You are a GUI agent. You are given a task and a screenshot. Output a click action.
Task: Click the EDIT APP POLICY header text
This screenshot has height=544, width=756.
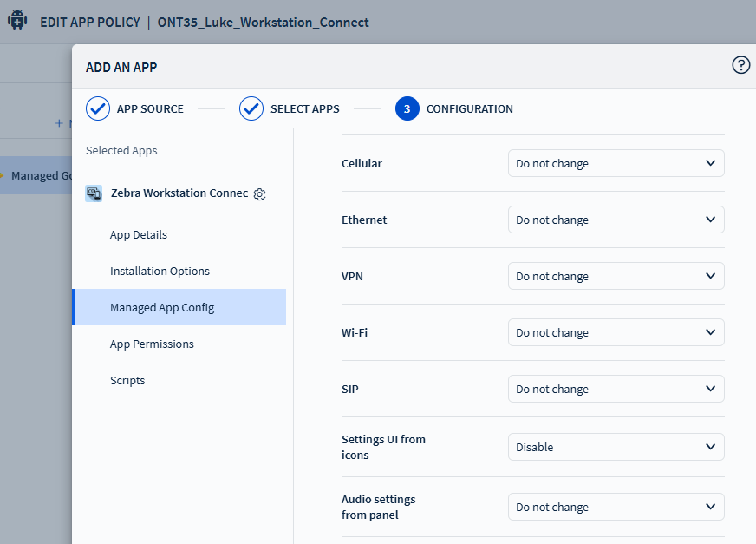90,23
